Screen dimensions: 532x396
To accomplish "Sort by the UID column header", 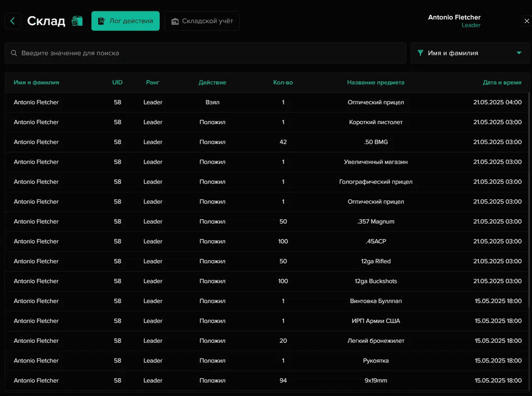I will pyautogui.click(x=117, y=82).
